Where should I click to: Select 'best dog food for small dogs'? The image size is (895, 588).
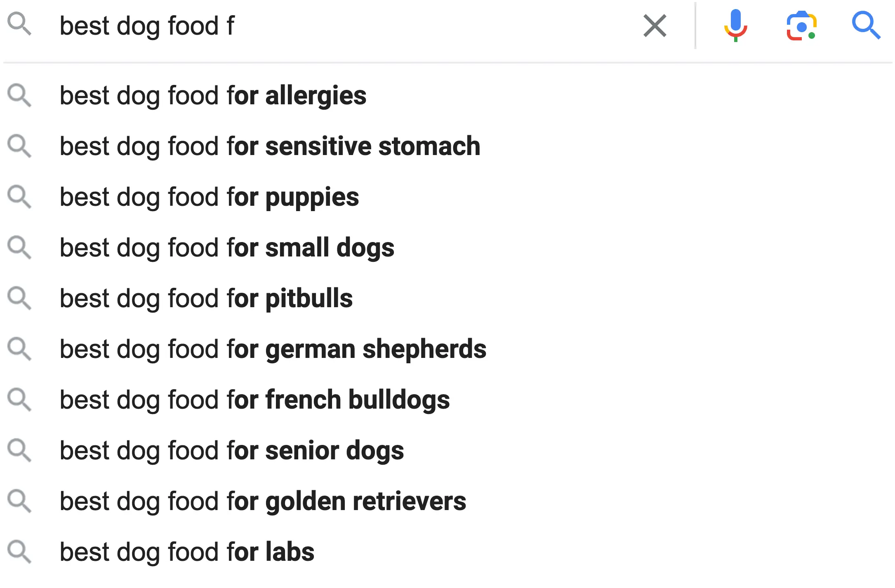pyautogui.click(x=227, y=248)
